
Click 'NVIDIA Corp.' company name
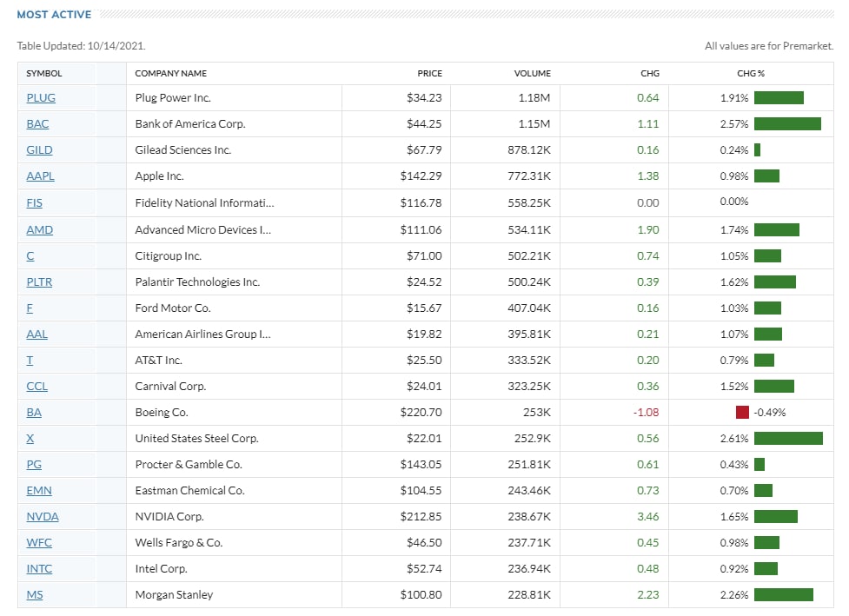[169, 516]
